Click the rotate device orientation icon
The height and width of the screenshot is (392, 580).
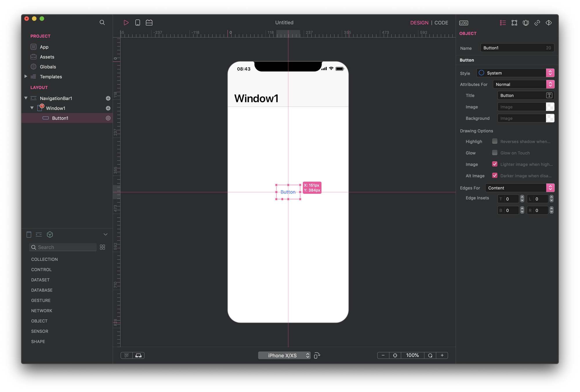[x=317, y=355]
